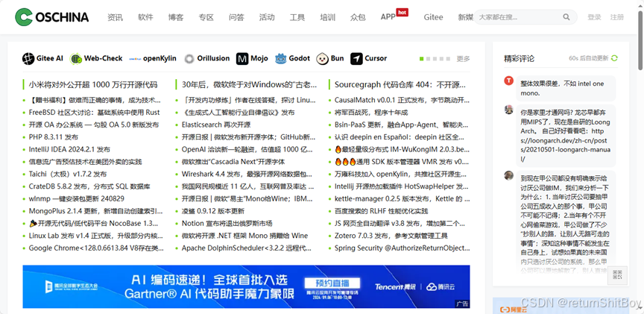Select the fifth carousel dot
644x314 pixels.
pos(448,59)
